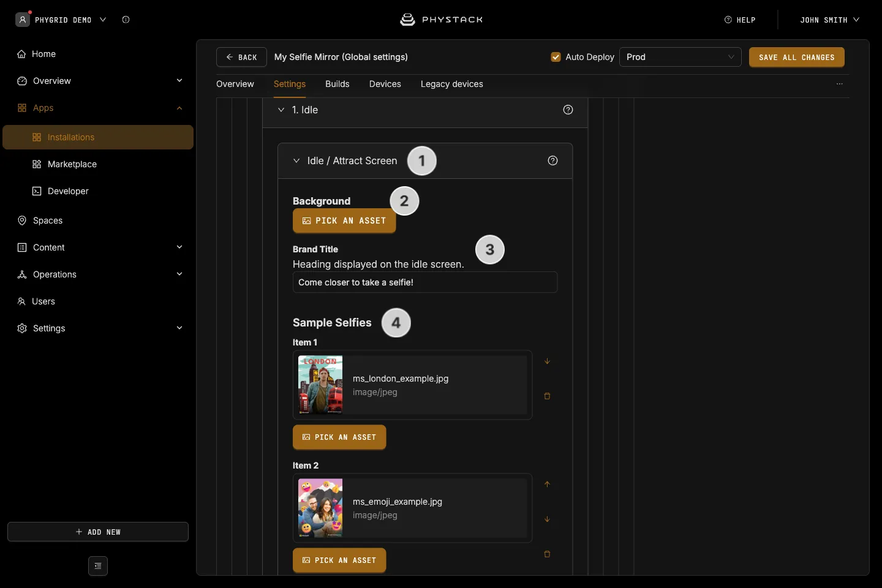Select the ms_london_example.jpg thumbnail

[x=320, y=385]
